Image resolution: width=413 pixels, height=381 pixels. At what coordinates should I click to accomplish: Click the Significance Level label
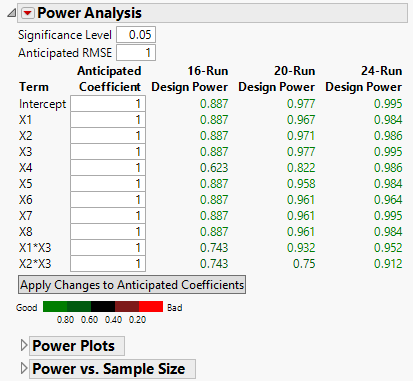pos(65,35)
